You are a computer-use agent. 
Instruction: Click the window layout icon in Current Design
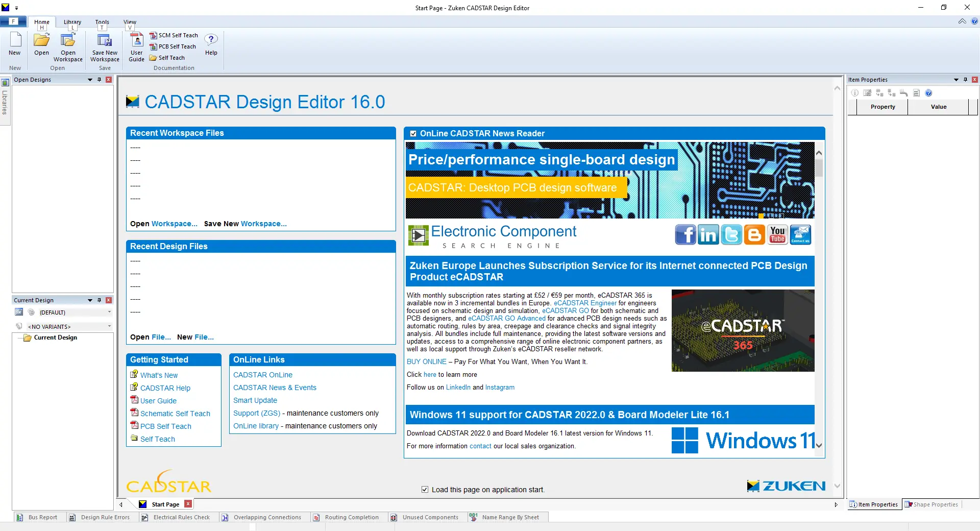click(19, 312)
